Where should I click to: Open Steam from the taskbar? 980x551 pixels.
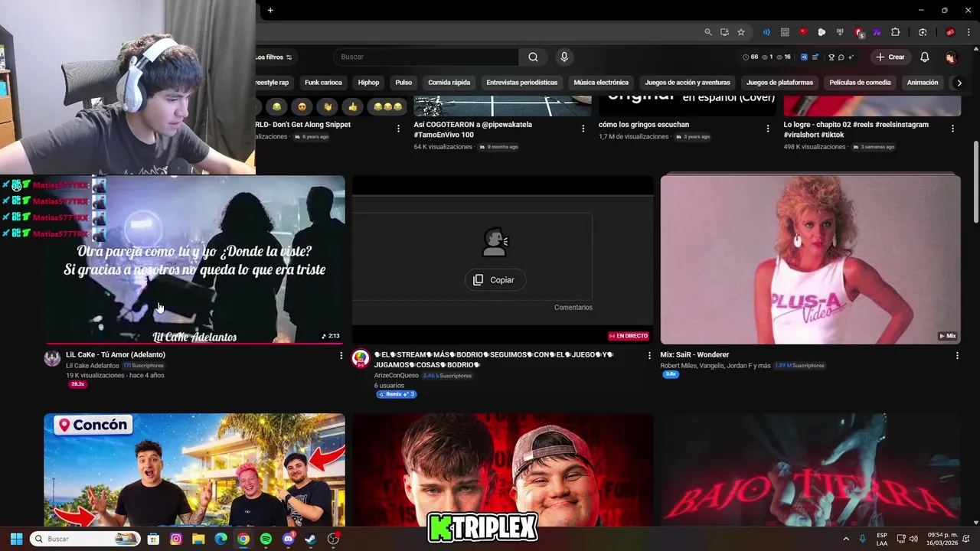pos(310,539)
